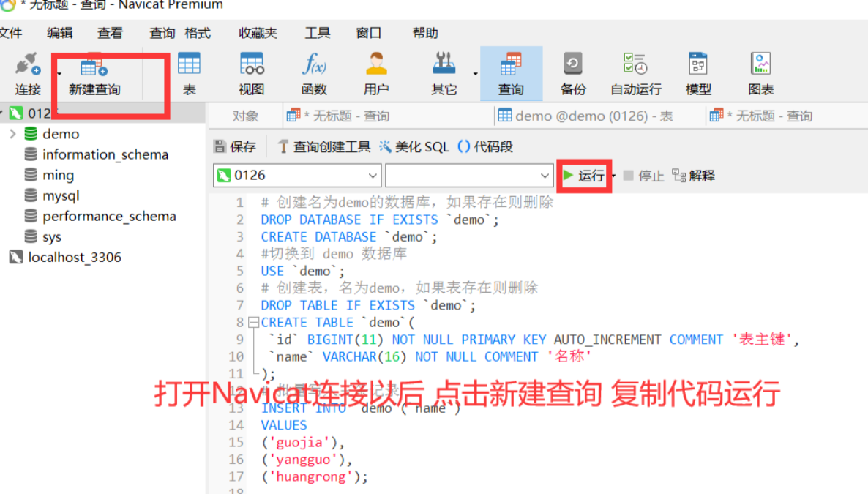This screenshot has width=868, height=494.
Task: Open the 编辑 menu
Action: (x=60, y=33)
